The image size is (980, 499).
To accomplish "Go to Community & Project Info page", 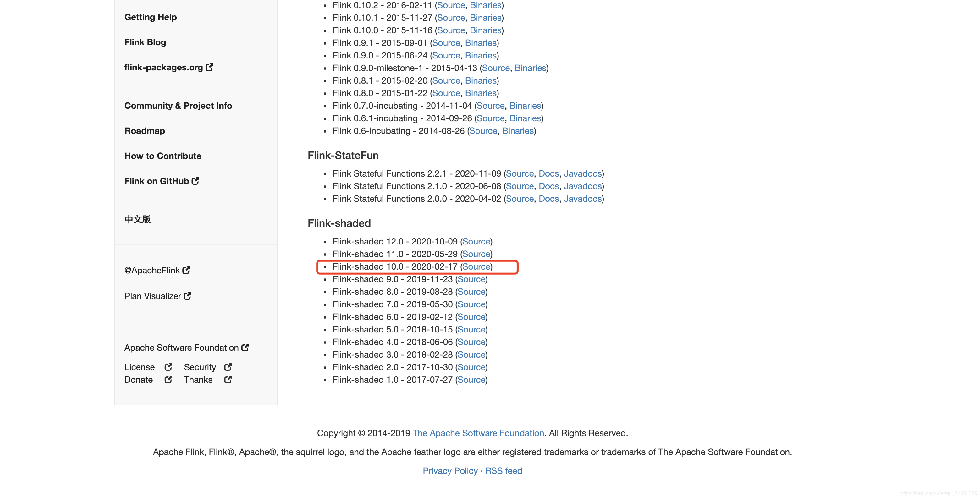I will click(178, 106).
